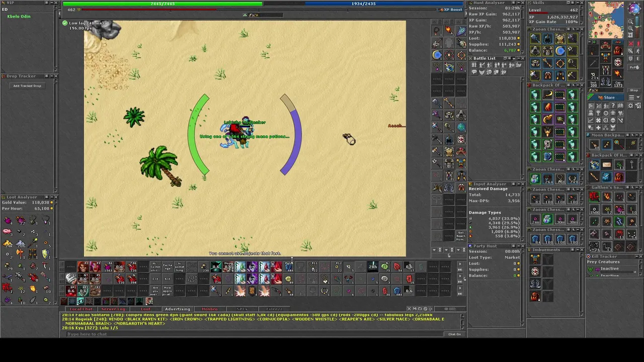This screenshot has height=362, width=644.
Task: Minimize the Skills panel
Action: (x=577, y=3)
